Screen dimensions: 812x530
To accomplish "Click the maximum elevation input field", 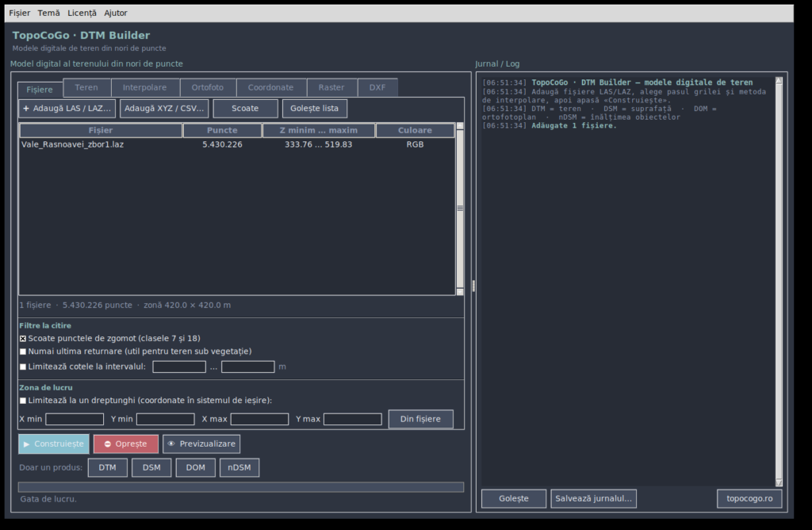I will [248, 367].
